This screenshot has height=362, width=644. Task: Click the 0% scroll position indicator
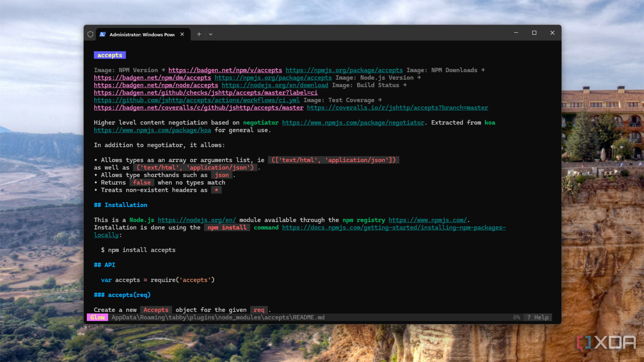click(x=517, y=317)
